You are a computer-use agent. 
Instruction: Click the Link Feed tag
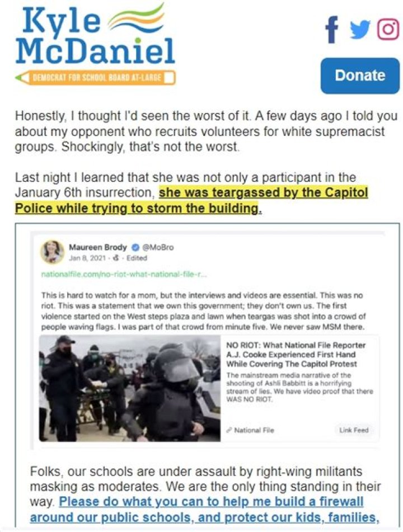tap(354, 430)
